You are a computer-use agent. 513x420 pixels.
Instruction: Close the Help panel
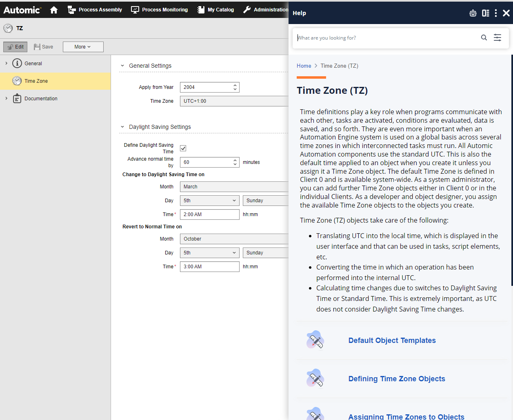point(506,13)
